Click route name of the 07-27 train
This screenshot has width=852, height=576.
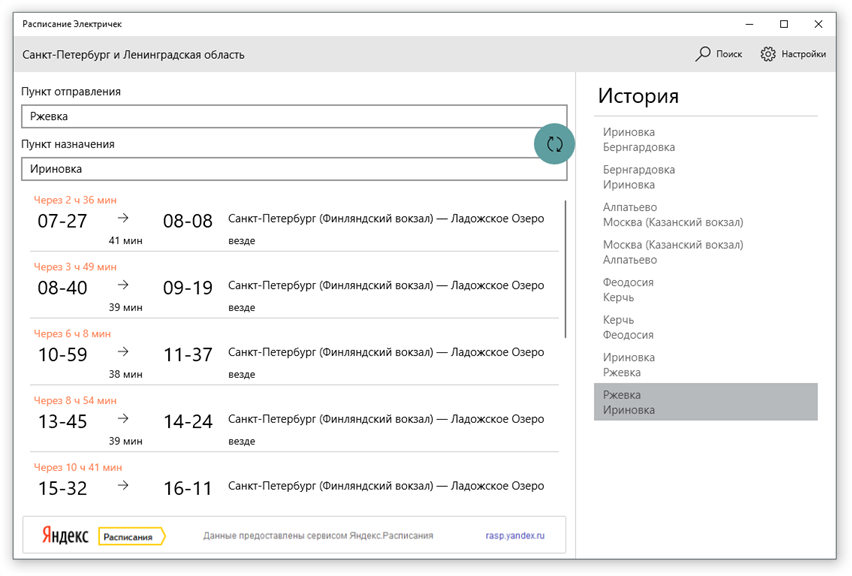pyautogui.click(x=386, y=218)
